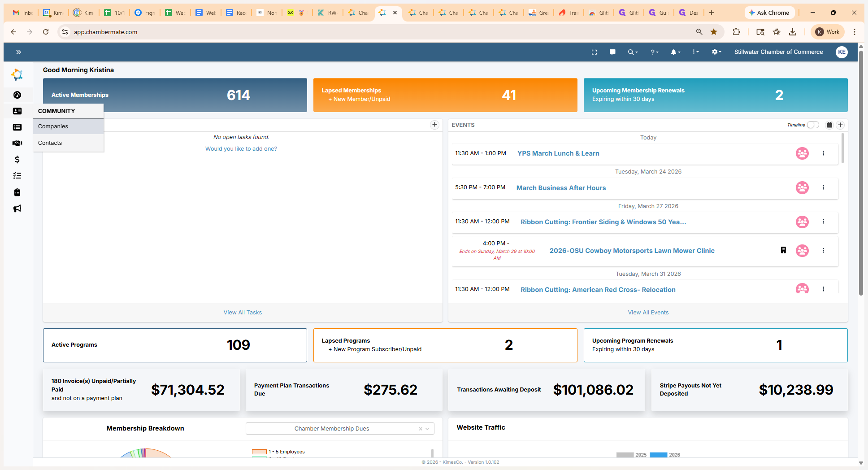Expand the sidebar with double chevron
This screenshot has height=470, width=868.
[18, 52]
